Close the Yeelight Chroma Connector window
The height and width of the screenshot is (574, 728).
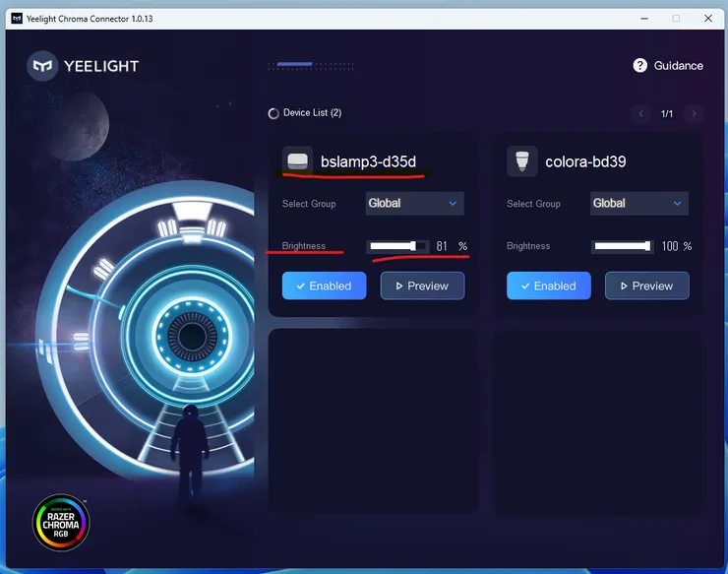tap(708, 19)
